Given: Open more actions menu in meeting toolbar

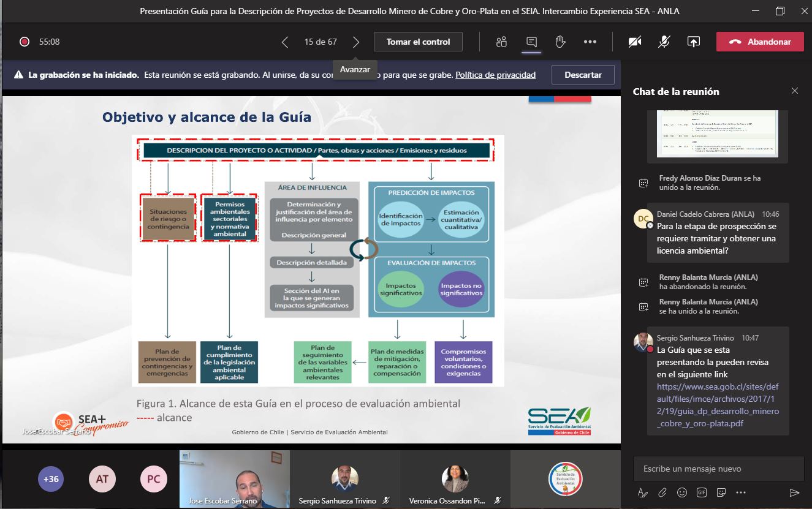Looking at the screenshot, I should [x=590, y=42].
